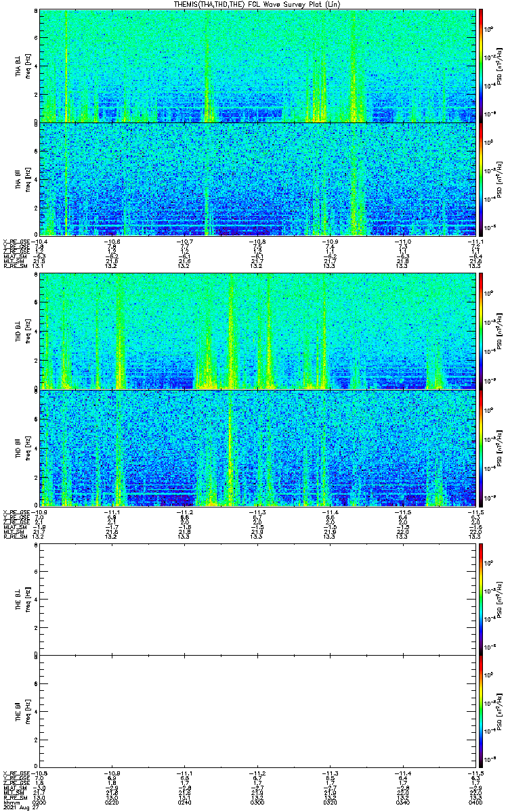Viewport: 508px width, 812px height.
Task: Click the 0300 time tick label
Action: tap(257, 803)
